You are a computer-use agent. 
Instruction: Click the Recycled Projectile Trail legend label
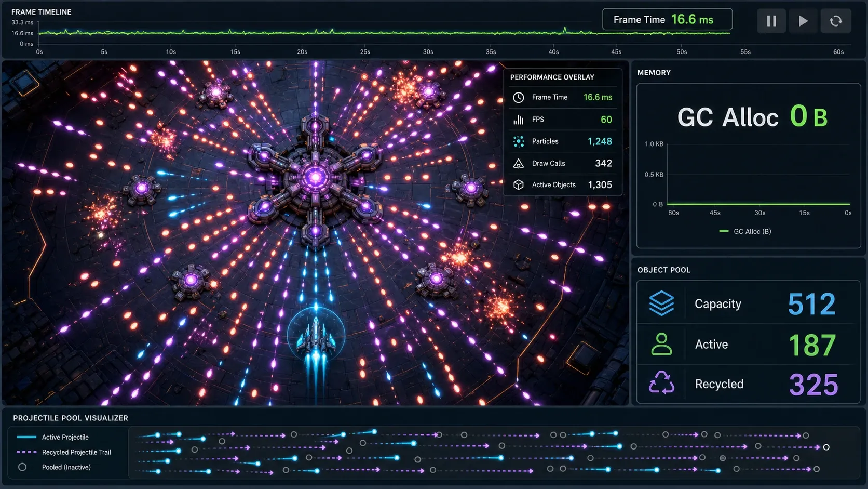click(x=77, y=453)
